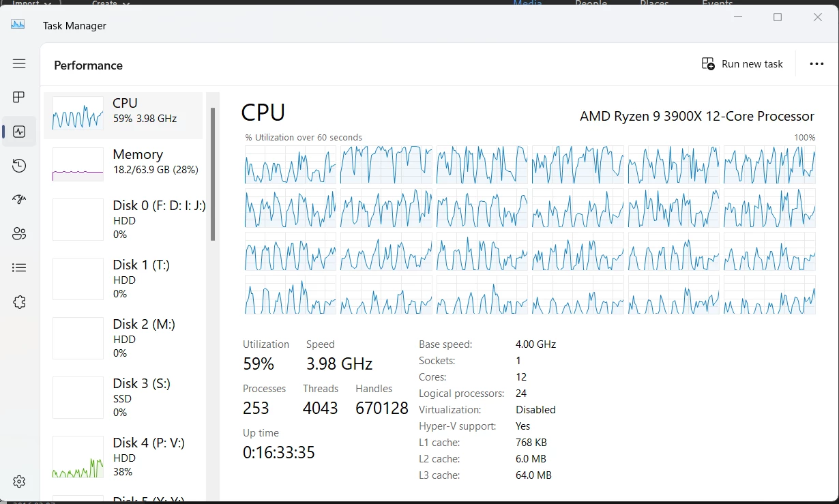The height and width of the screenshot is (504, 839).
Task: Open Task Manager settings gear
Action: click(x=19, y=481)
